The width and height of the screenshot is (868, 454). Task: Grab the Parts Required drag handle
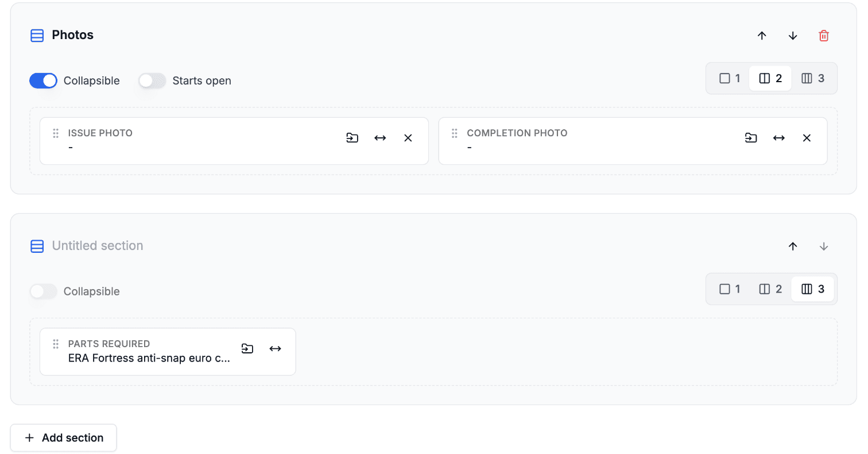56,344
